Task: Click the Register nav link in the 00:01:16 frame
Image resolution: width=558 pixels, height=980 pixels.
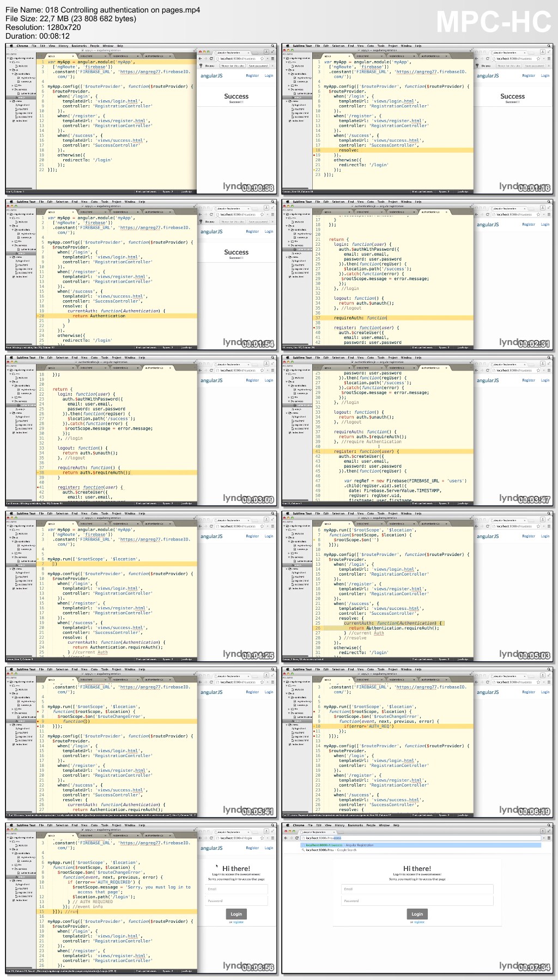Action: click(x=529, y=76)
